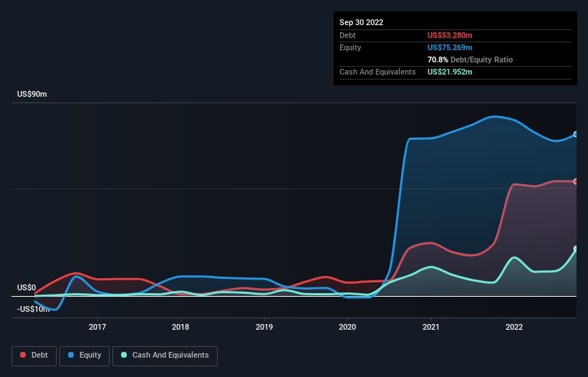Click the US$0 y-axis label
588x377 pixels.
(26, 287)
